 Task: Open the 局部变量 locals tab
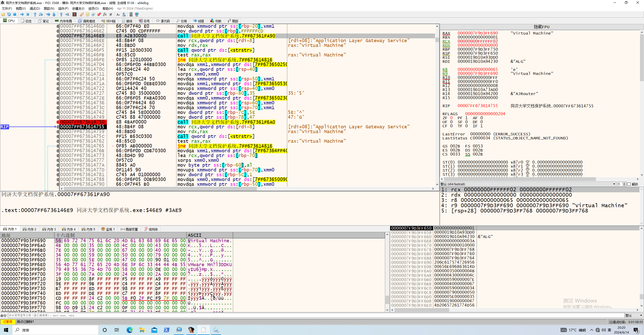click(x=129, y=229)
